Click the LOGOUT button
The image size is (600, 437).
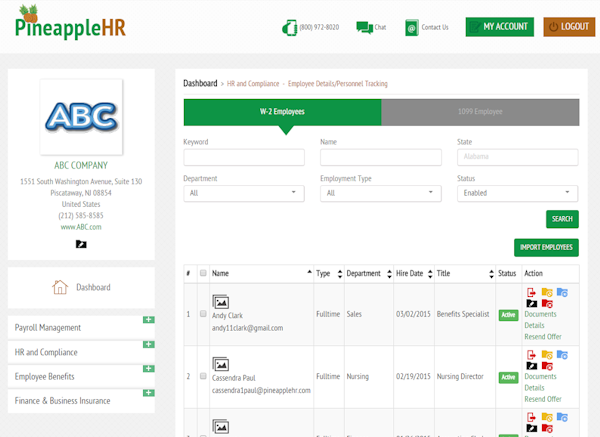(x=569, y=27)
